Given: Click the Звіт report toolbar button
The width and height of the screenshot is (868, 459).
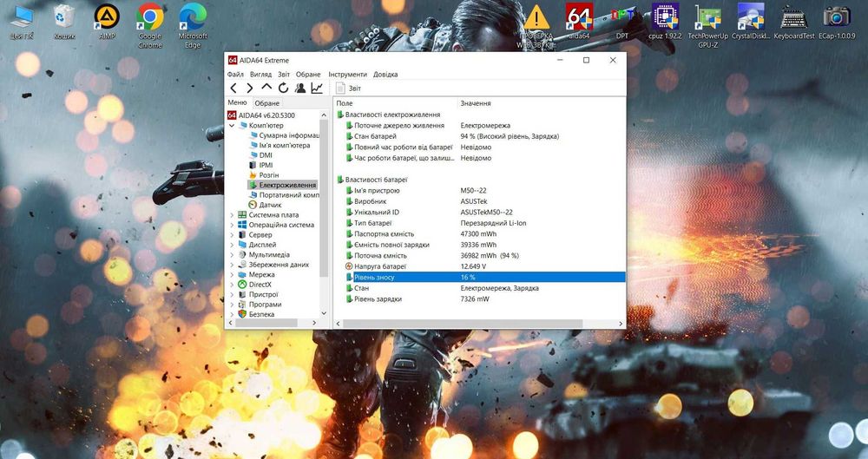Looking at the screenshot, I should point(348,88).
